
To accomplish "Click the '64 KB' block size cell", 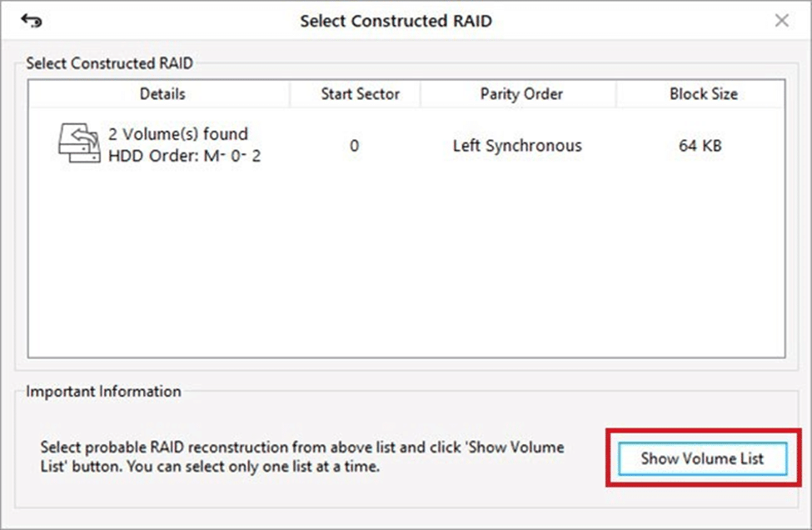I will pos(700,146).
